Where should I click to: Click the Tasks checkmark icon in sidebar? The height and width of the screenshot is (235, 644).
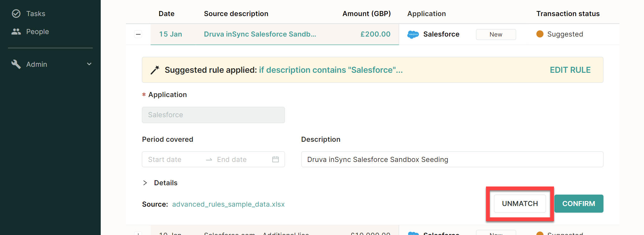[16, 14]
